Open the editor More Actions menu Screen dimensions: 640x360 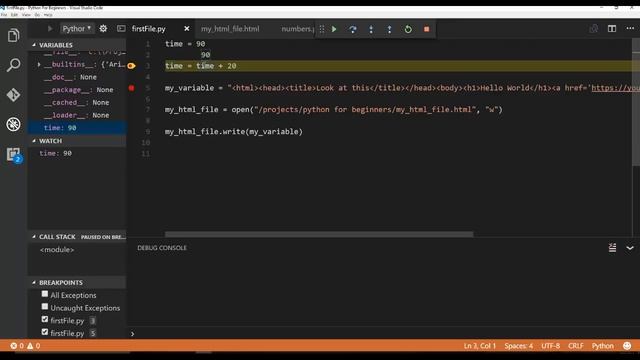click(630, 29)
